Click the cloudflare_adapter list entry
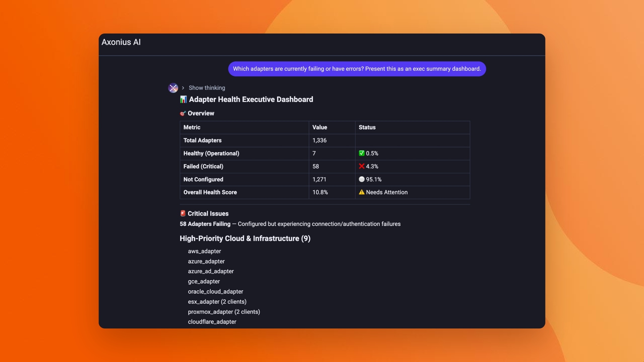644x362 pixels. (212, 322)
